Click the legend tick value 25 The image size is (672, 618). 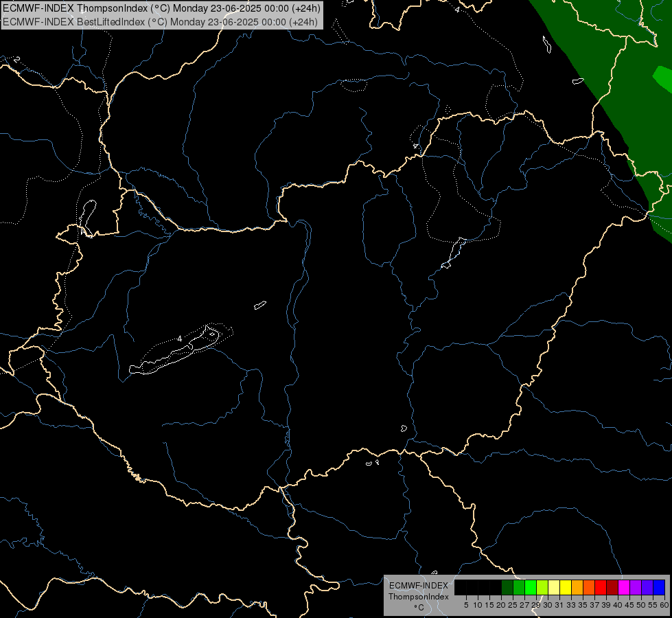(x=513, y=605)
